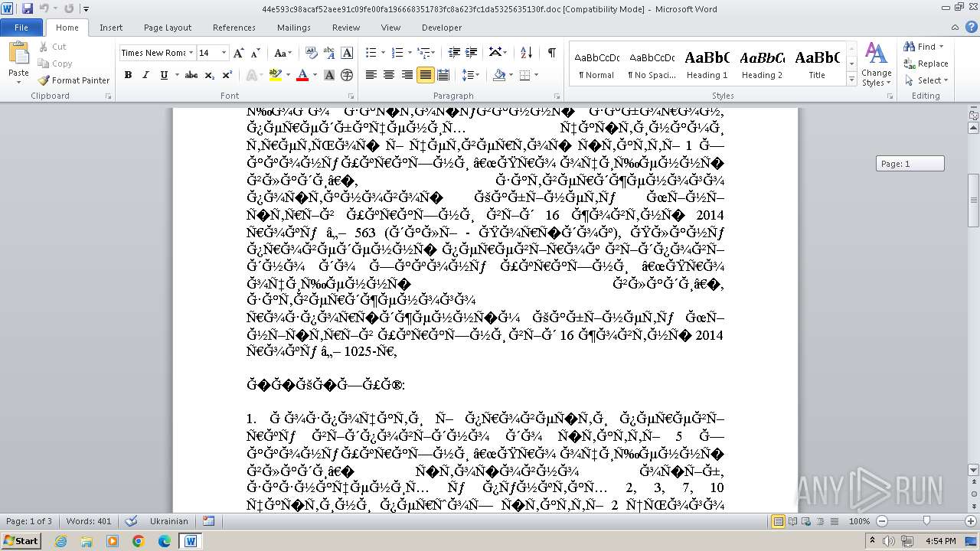Toggle Numbering list

pos(397,53)
